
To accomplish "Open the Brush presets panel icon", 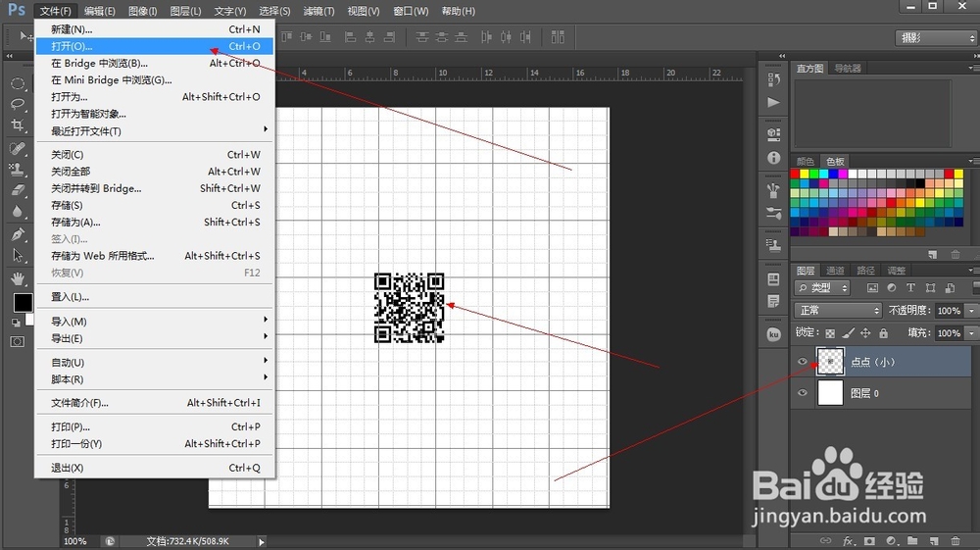I will click(x=774, y=190).
